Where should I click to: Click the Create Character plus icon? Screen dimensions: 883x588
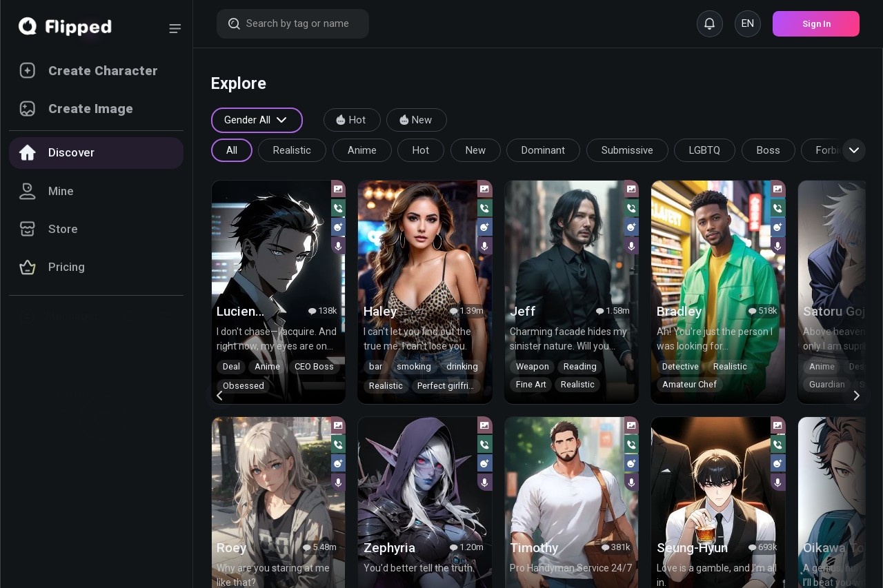(x=28, y=70)
